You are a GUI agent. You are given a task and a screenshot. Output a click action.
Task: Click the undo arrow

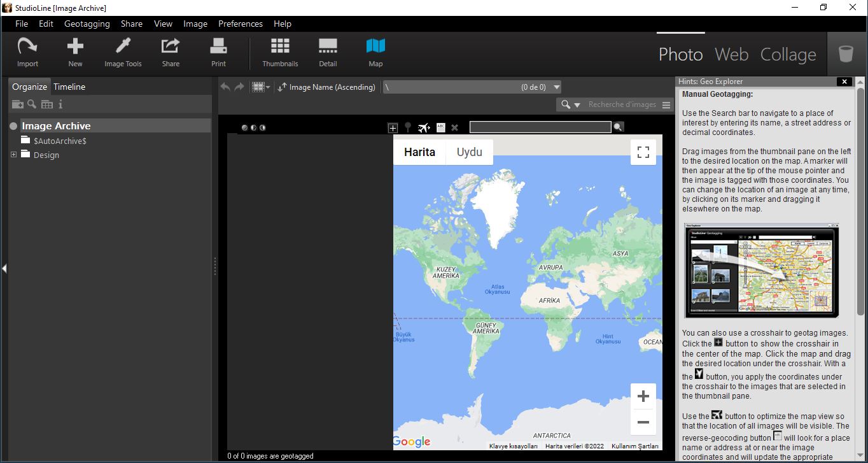(225, 87)
